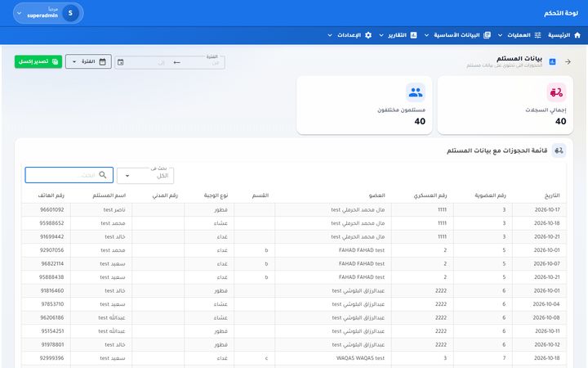Open the الفترة period dropdown
Image resolution: width=588 pixels, height=368 pixels.
tap(88, 61)
